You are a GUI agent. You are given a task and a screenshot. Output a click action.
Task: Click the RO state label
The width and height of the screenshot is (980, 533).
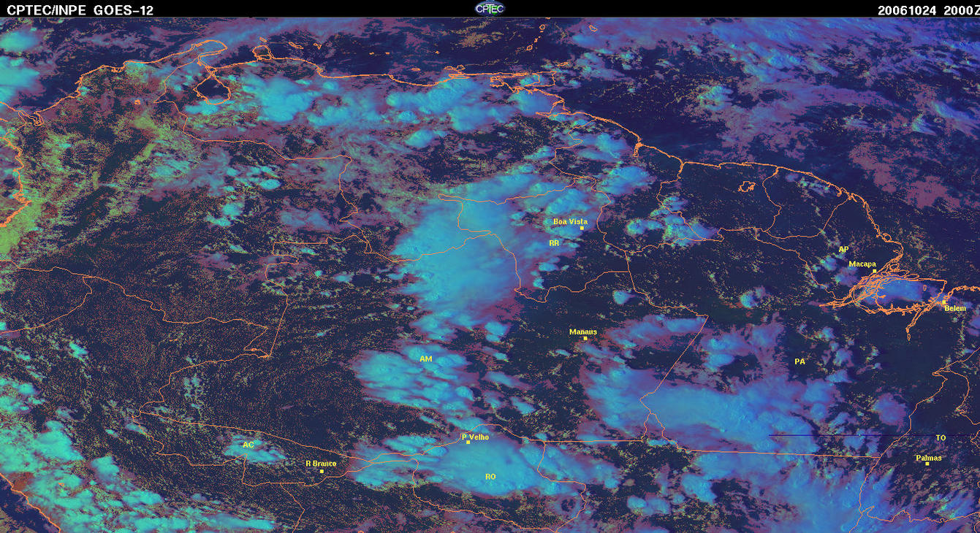tap(490, 477)
